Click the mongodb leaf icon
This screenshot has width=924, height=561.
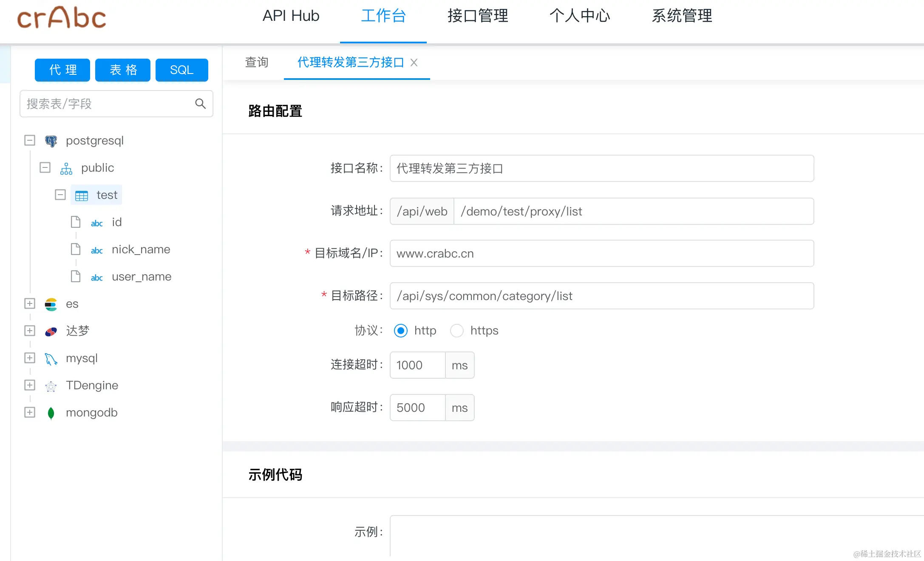click(x=51, y=413)
